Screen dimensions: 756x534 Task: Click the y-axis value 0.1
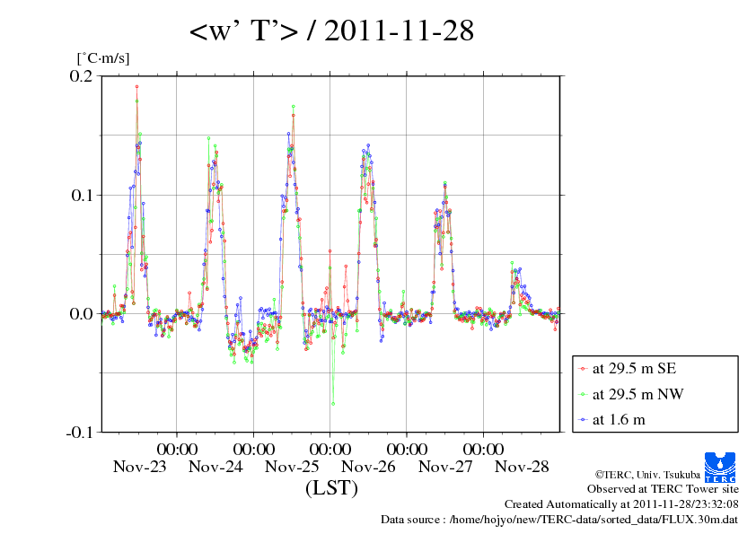coord(82,195)
